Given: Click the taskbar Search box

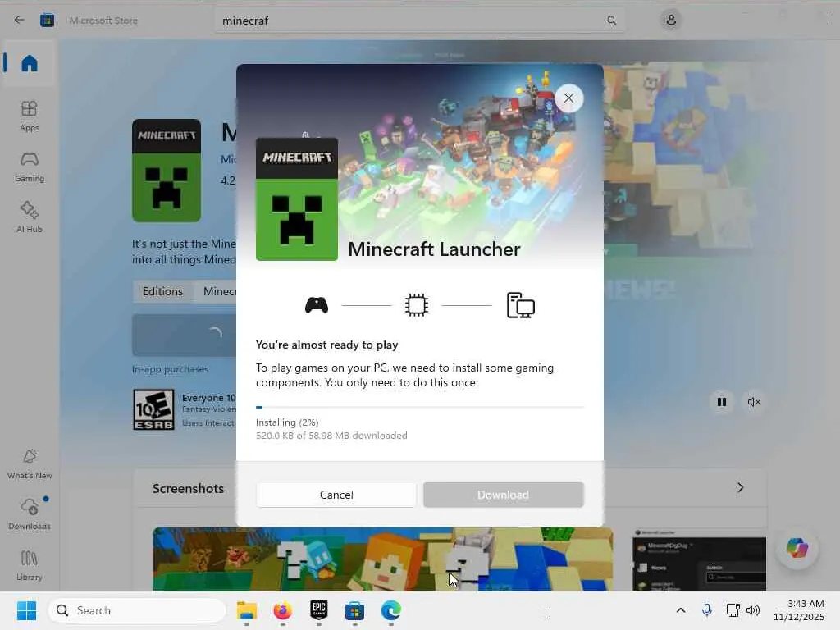Looking at the screenshot, I should click(137, 610).
